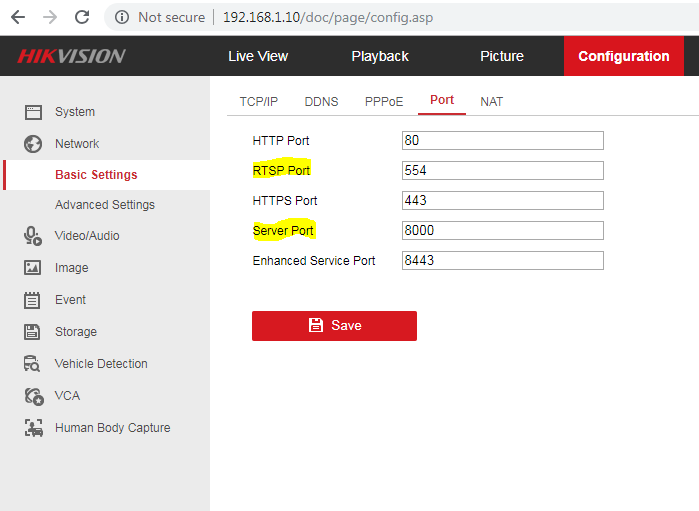Click the Image picture icon

(x=32, y=268)
